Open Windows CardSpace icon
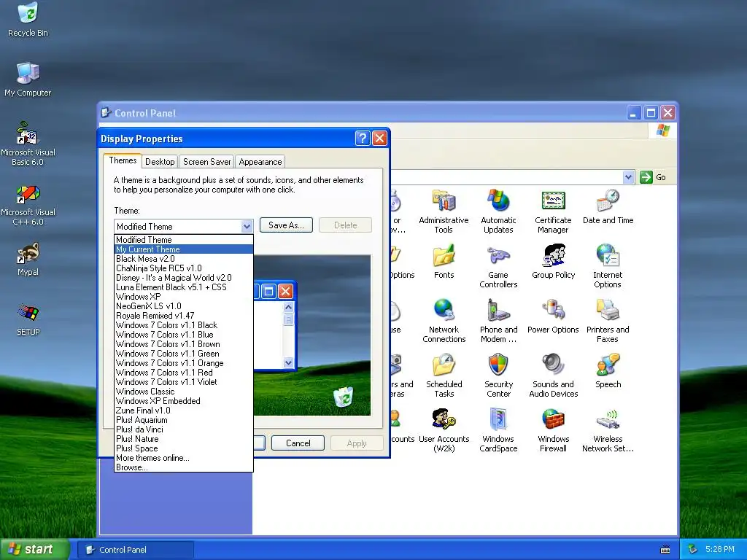This screenshot has height=560, width=747. (498, 430)
